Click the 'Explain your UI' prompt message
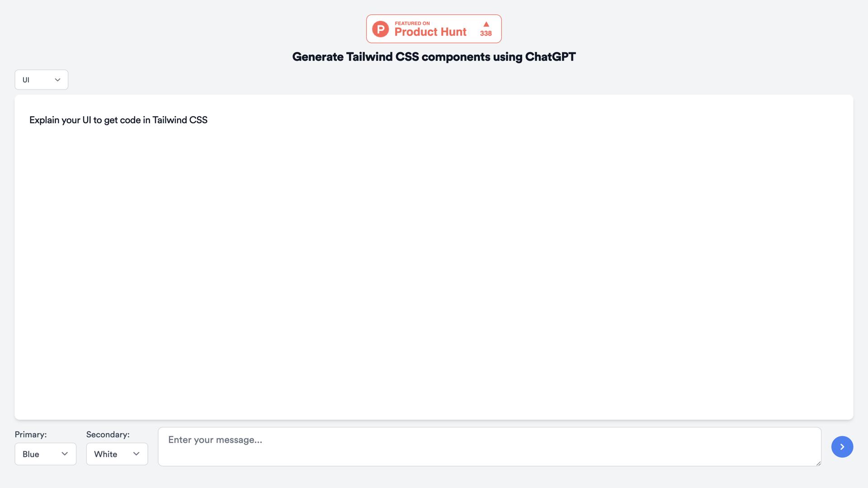This screenshot has height=488, width=868. coord(118,120)
